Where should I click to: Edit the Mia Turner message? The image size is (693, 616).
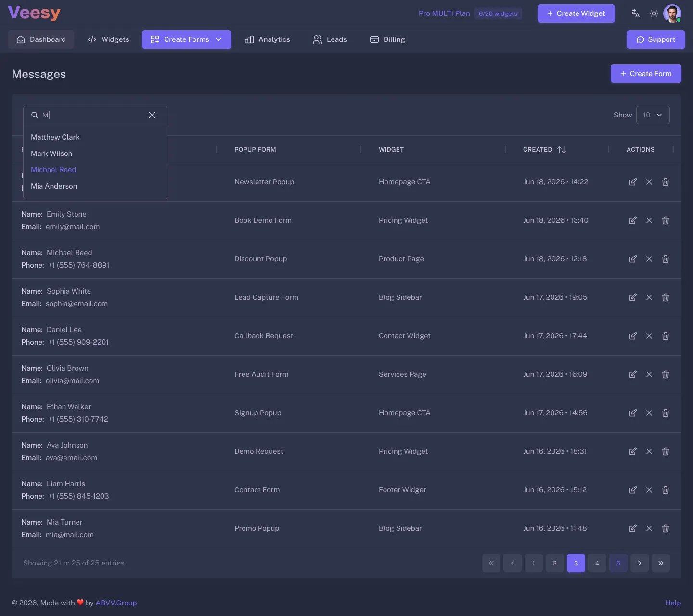click(x=633, y=528)
